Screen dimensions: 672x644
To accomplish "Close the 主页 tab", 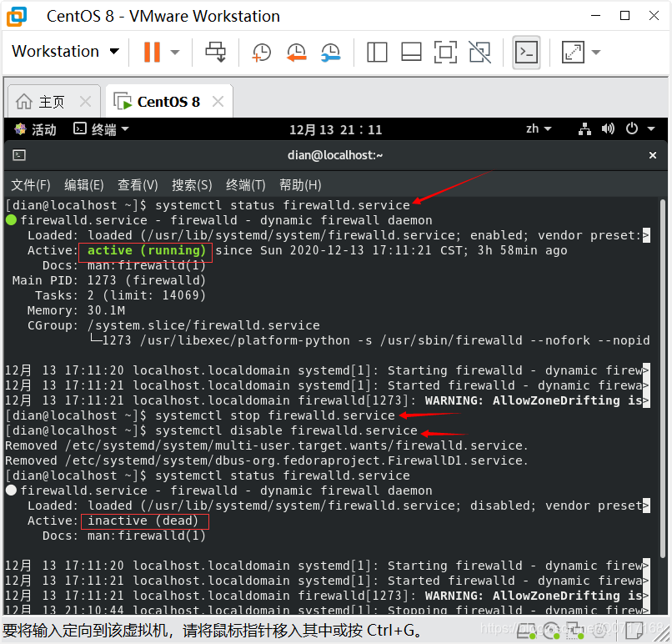I will point(86,102).
